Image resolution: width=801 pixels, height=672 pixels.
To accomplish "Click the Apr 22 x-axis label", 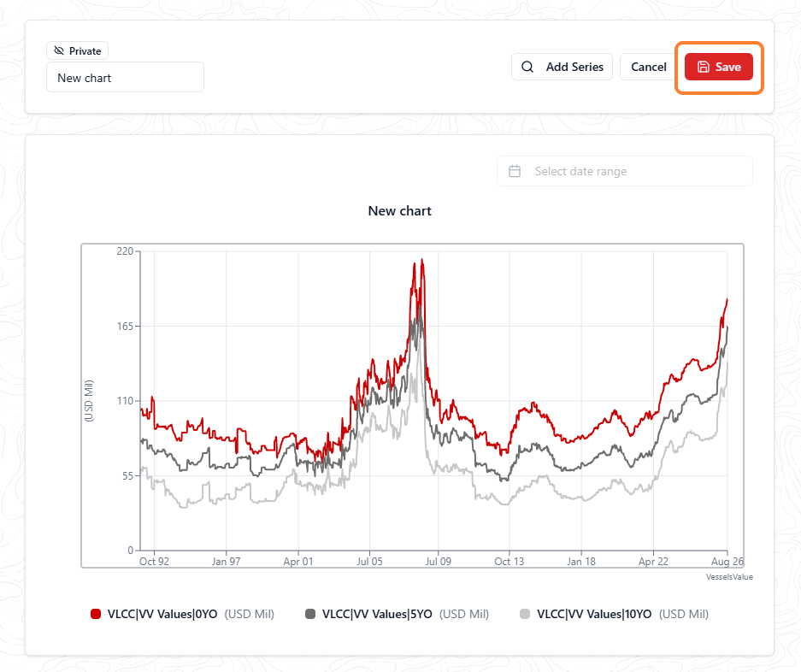I will 653,561.
